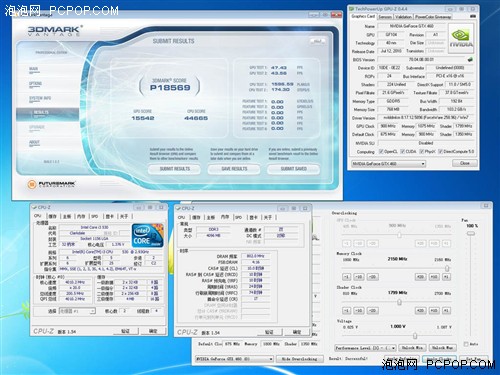This screenshot has width=500, height=375.
Task: Click the HELP button in 3DMark Vantage
Action: (x=317, y=41)
